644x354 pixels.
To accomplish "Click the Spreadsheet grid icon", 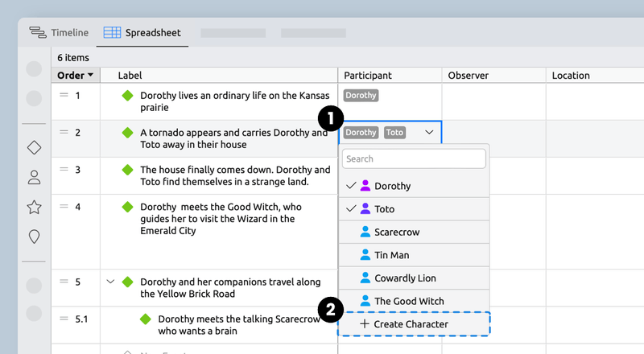I will [x=112, y=32].
